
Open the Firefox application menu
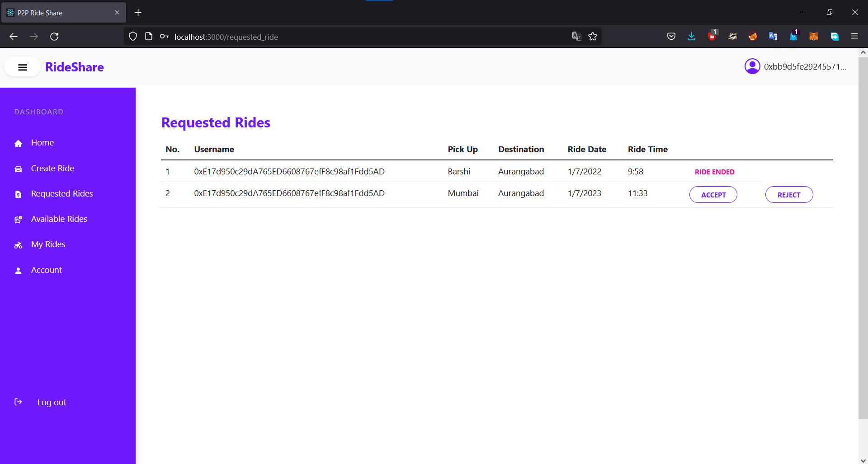(x=855, y=36)
